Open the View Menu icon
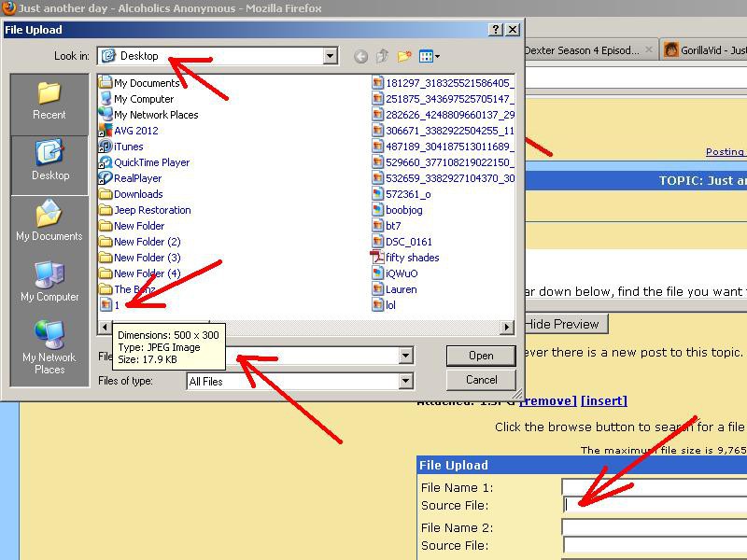The height and width of the screenshot is (560, 747). [x=429, y=57]
